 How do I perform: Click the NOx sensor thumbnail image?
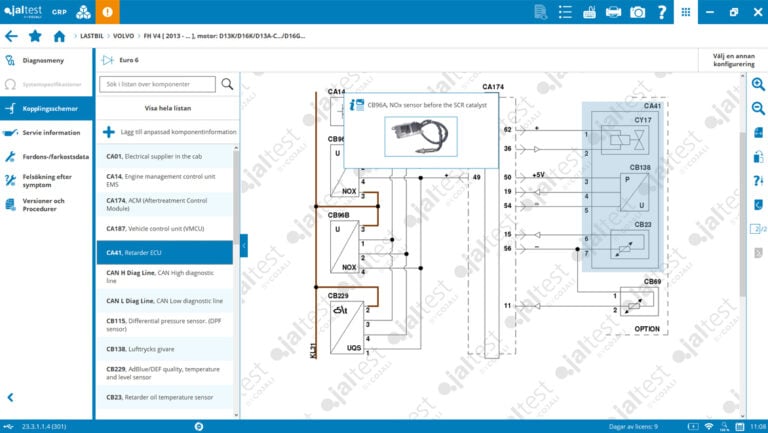421,137
